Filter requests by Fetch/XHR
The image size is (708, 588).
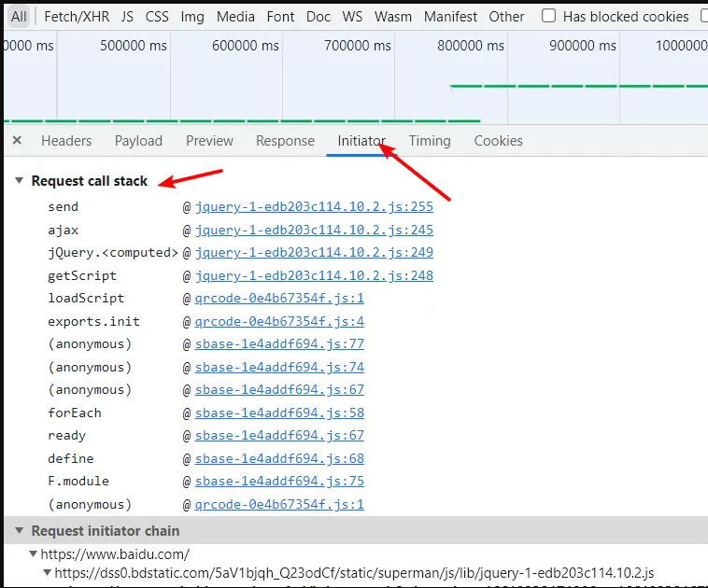point(77,17)
